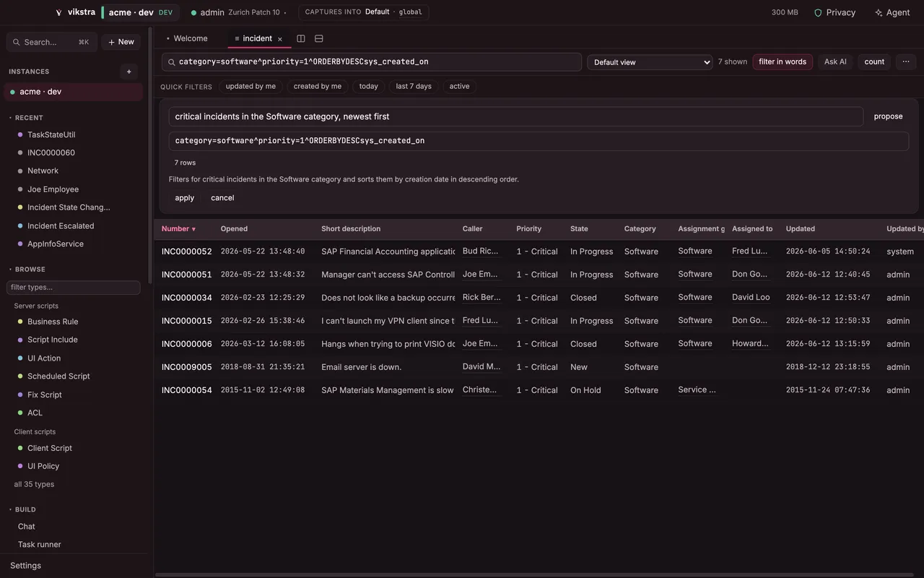Select the acme · dev instance row
Image resolution: width=924 pixels, height=578 pixels.
73,92
